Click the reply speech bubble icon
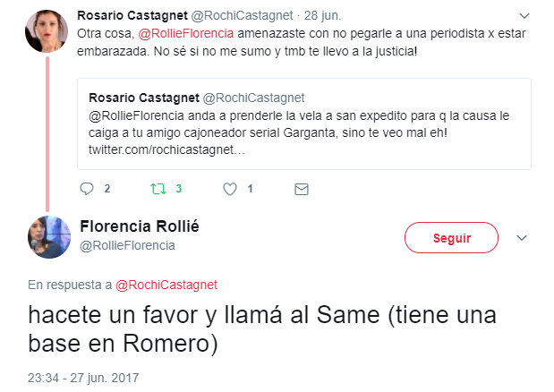This screenshot has width=554, height=392. click(x=87, y=189)
